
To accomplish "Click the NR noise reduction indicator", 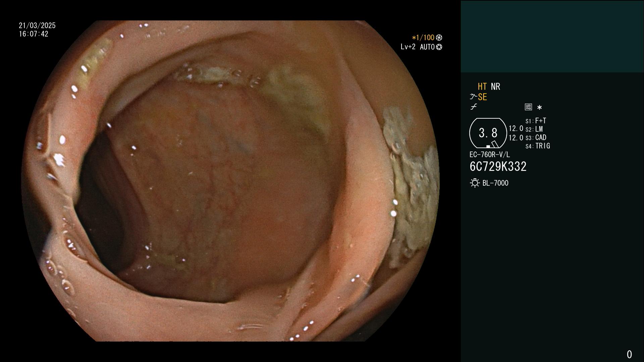I will (x=495, y=86).
